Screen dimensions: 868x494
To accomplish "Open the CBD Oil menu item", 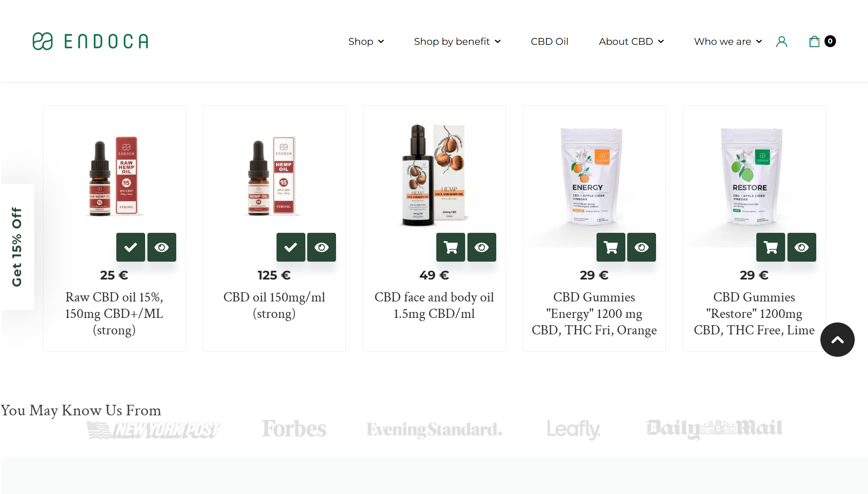I will click(x=549, y=42).
